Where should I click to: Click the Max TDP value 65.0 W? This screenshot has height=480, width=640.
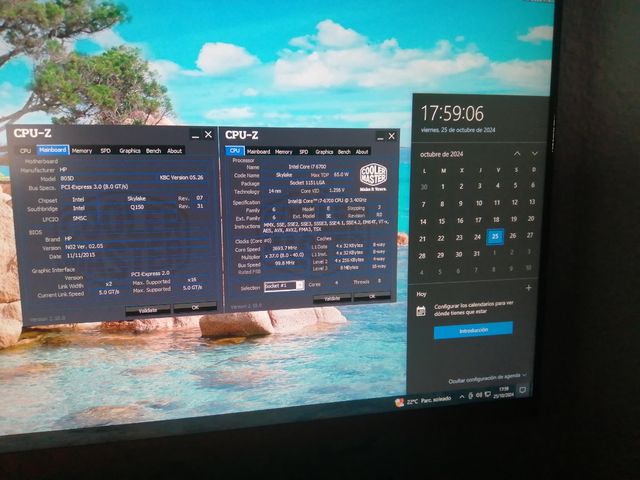(341, 174)
